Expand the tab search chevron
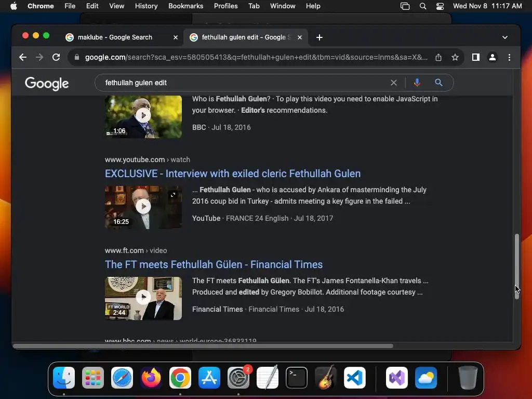 click(x=505, y=37)
